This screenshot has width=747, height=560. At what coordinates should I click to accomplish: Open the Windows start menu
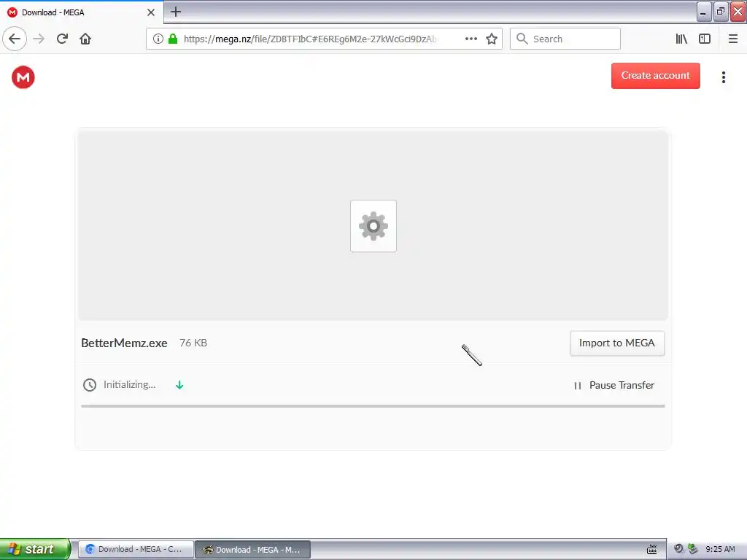point(35,549)
